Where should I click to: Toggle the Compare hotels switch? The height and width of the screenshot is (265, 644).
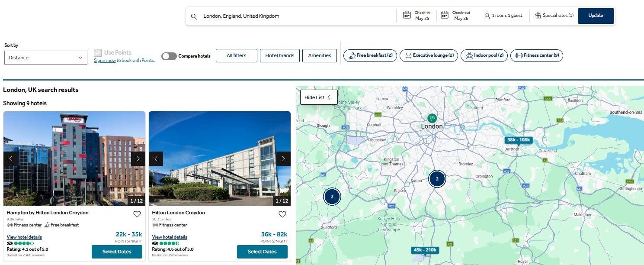pyautogui.click(x=169, y=56)
